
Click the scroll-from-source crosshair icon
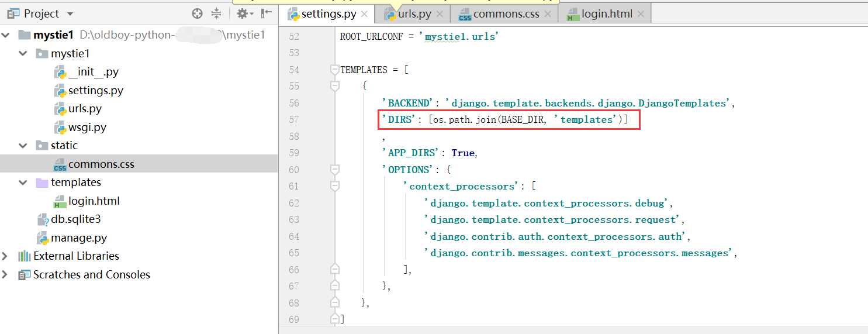[198, 13]
